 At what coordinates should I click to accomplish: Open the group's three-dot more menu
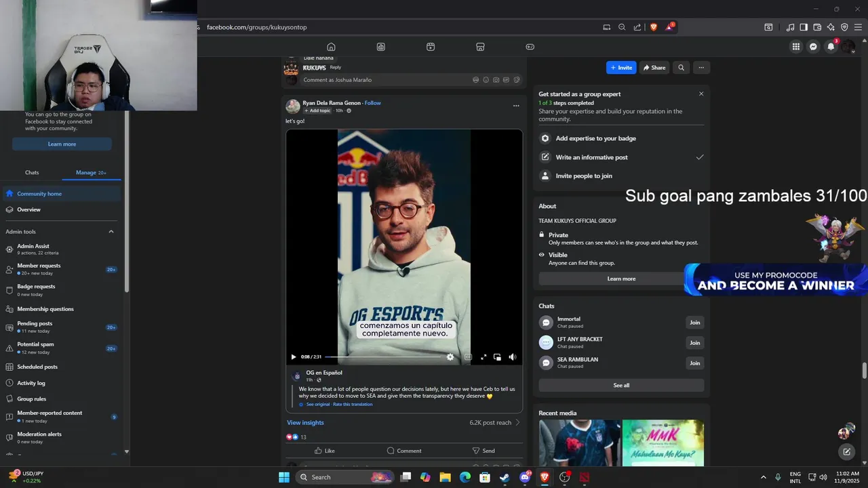tap(701, 68)
